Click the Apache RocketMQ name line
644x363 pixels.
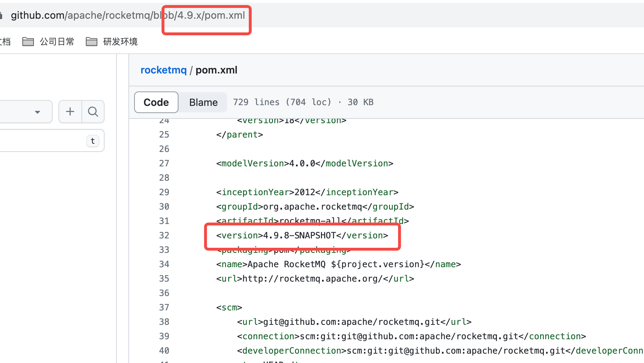pyautogui.click(x=339, y=264)
